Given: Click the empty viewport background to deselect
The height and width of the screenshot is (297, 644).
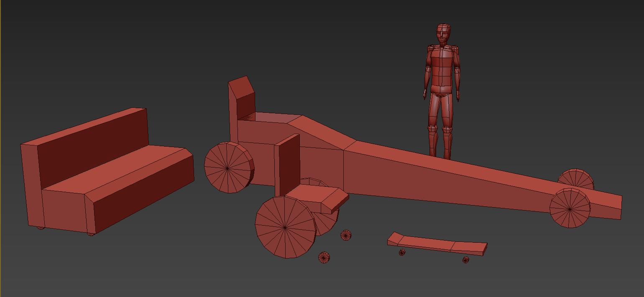Looking at the screenshot, I should click(x=125, y=50).
